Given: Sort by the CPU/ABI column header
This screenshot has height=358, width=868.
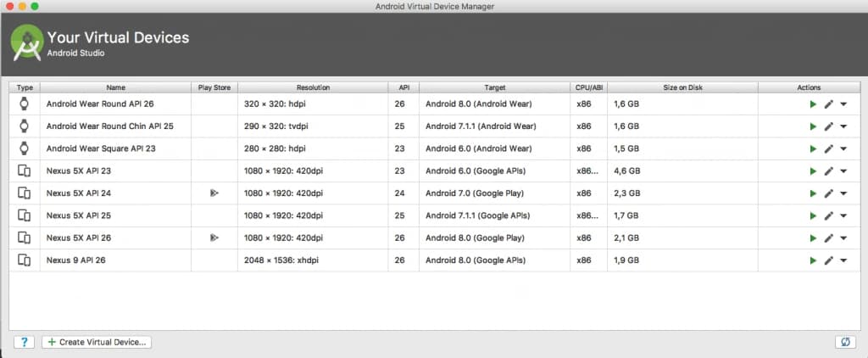Looking at the screenshot, I should (x=589, y=87).
